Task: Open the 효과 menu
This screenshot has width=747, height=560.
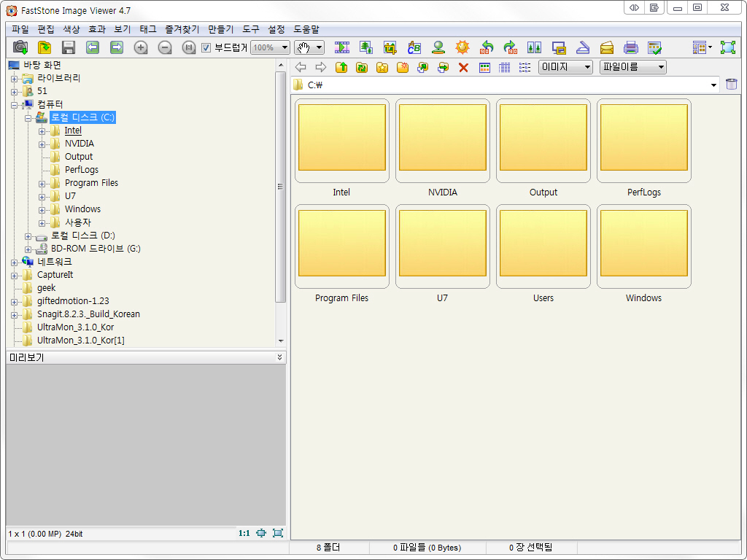Action: point(97,29)
